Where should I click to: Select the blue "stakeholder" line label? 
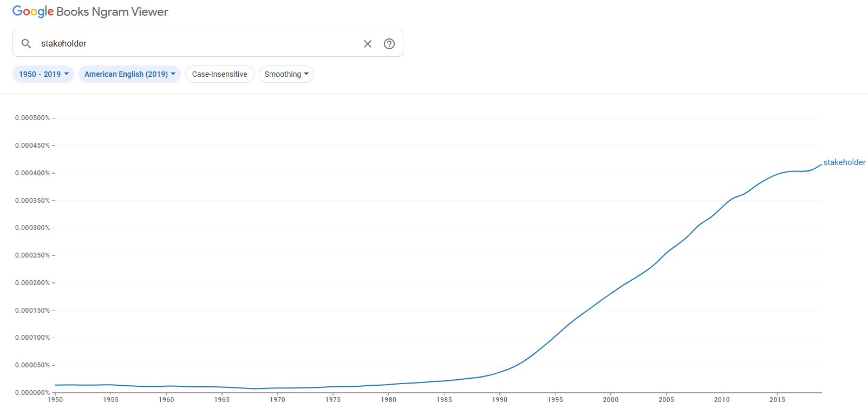point(844,162)
